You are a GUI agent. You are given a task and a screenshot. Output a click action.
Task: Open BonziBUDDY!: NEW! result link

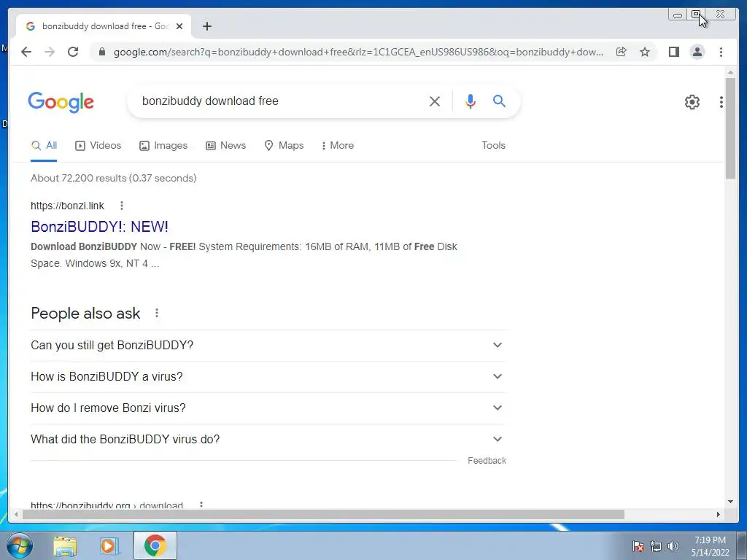pyautogui.click(x=99, y=227)
